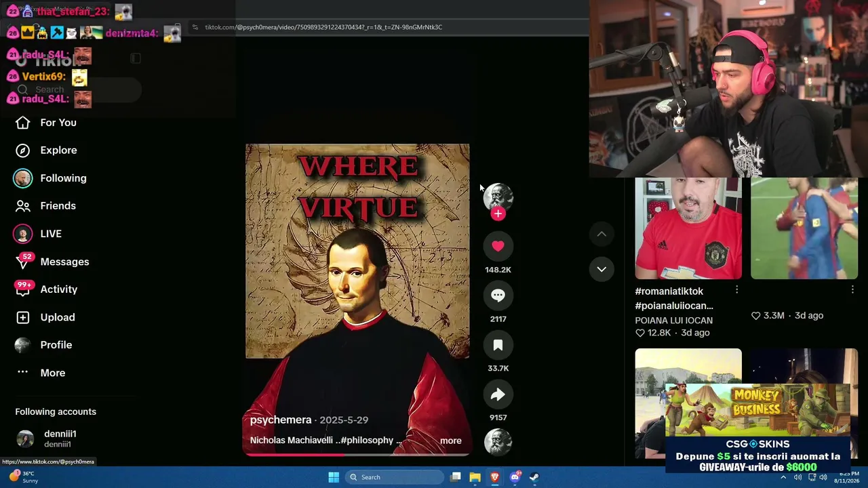Show hidden system tray icons
The width and height of the screenshot is (868, 488).
pos(783,477)
